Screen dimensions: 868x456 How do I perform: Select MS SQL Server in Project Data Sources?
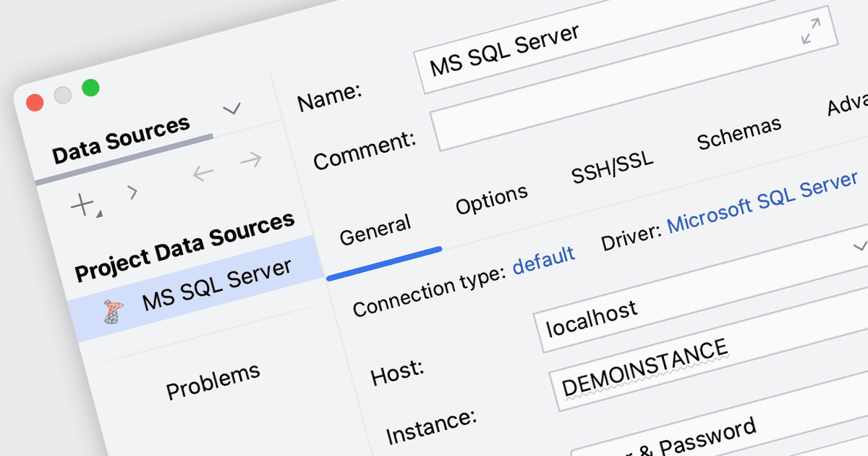click(195, 290)
